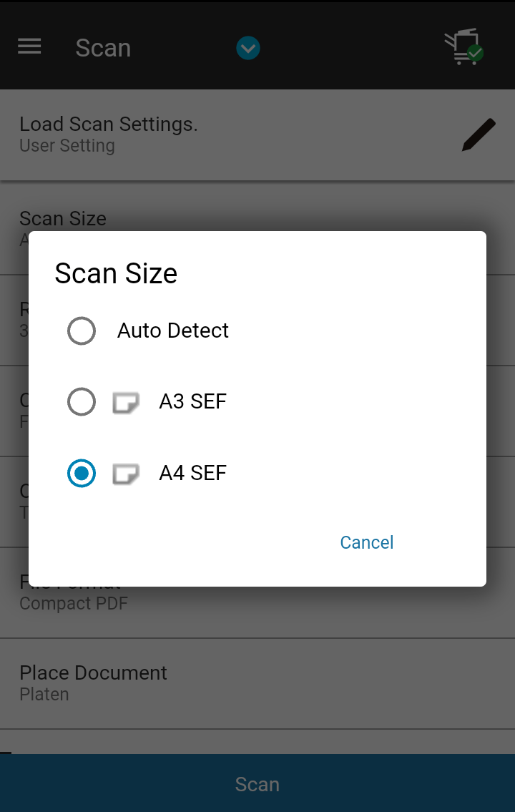
Task: Open Load Scan Settings row
Action: coord(215,134)
